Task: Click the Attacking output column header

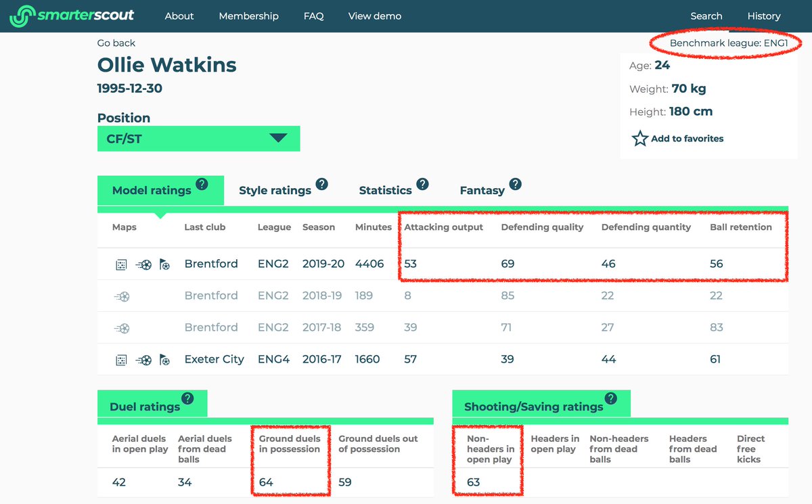Action: click(444, 227)
